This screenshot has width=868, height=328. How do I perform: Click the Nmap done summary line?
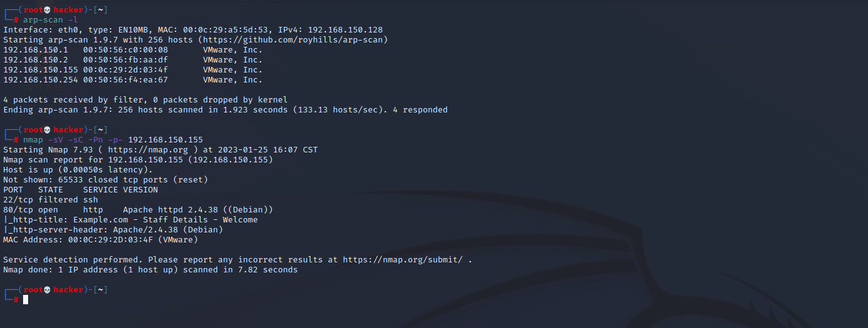point(150,270)
